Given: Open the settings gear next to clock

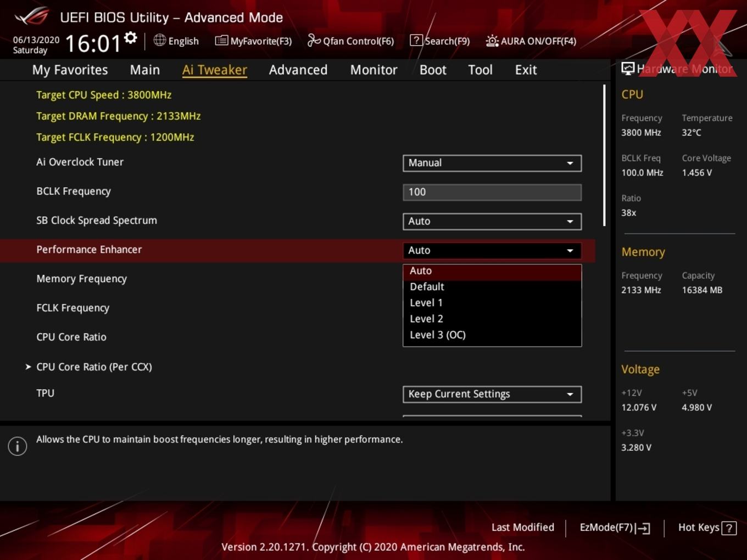Looking at the screenshot, I should pos(130,38).
